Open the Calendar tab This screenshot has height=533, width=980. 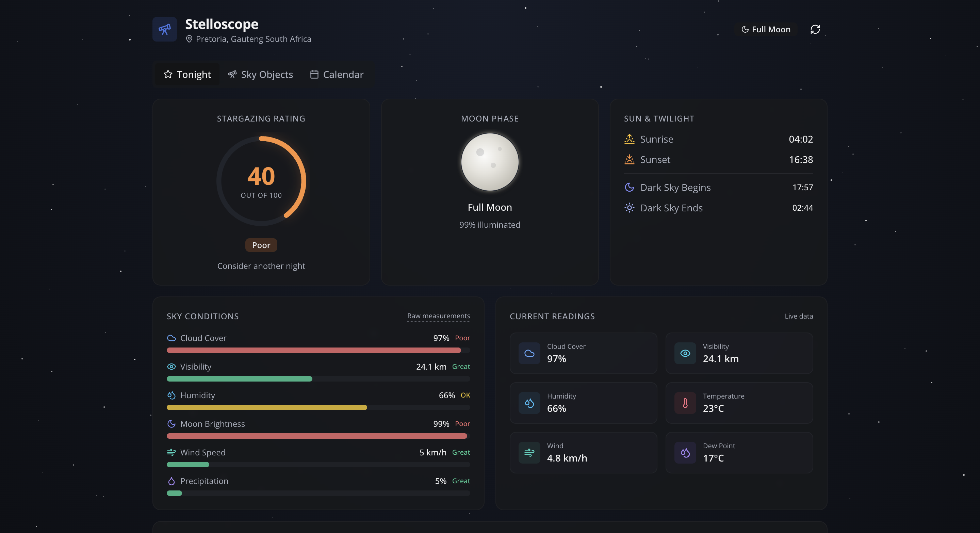(337, 75)
